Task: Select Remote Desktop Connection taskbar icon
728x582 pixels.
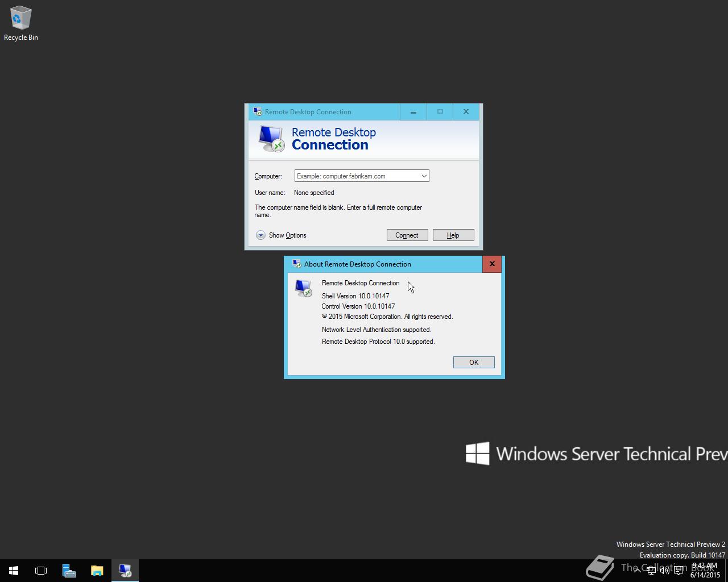Action: (125, 571)
